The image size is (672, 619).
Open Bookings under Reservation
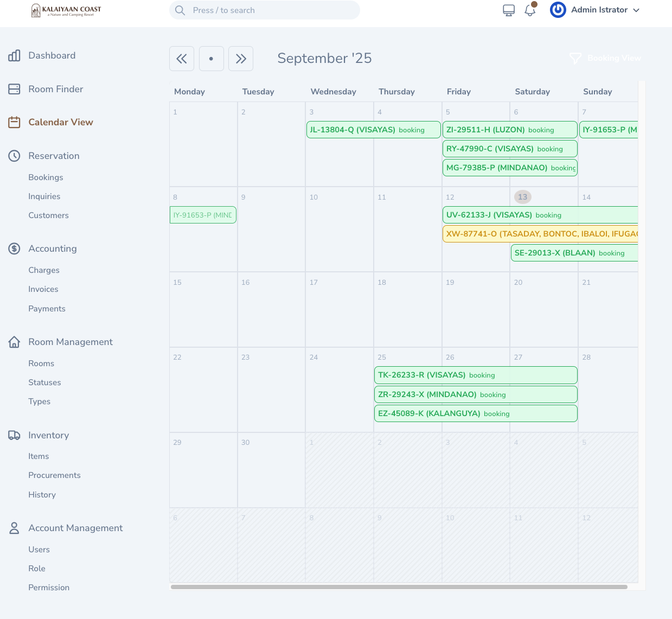[46, 177]
